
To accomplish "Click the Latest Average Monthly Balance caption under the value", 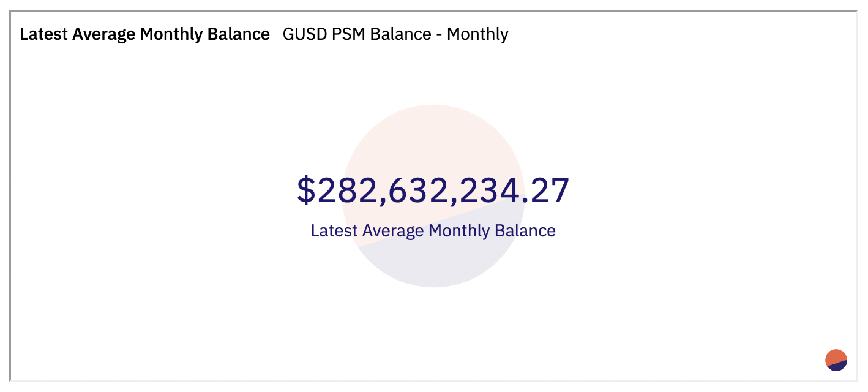I will [433, 231].
